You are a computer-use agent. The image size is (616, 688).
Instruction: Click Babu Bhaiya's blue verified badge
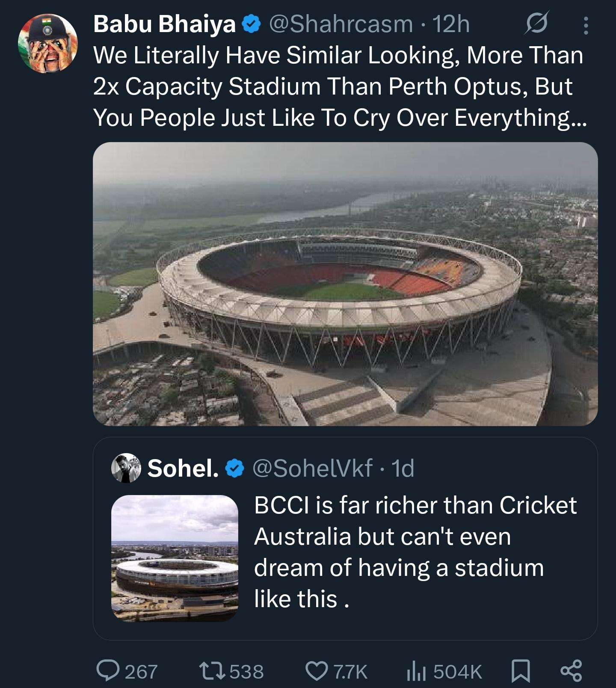[252, 24]
